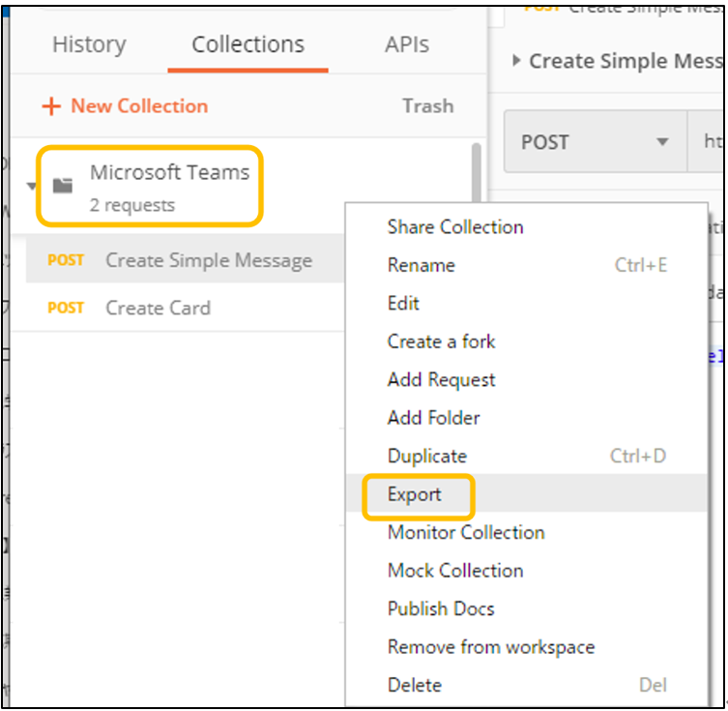This screenshot has width=728, height=711.
Task: Choose Edit from the context menu
Action: point(527,303)
